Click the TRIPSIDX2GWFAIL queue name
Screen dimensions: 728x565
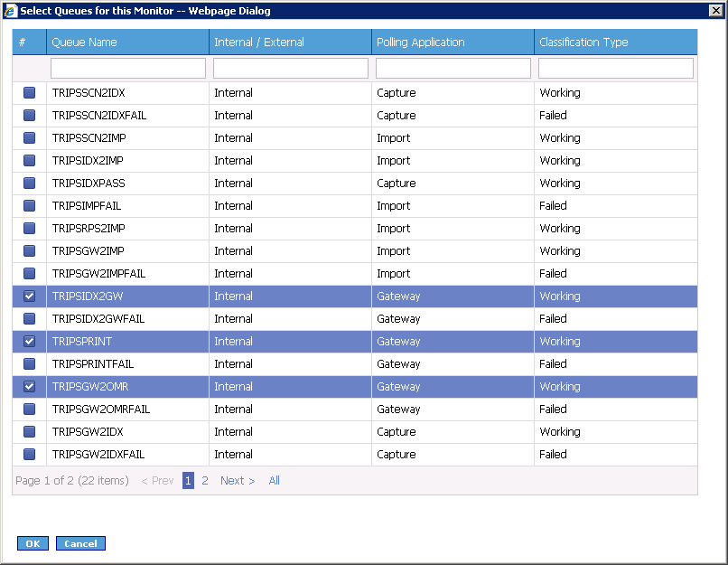[x=98, y=319]
